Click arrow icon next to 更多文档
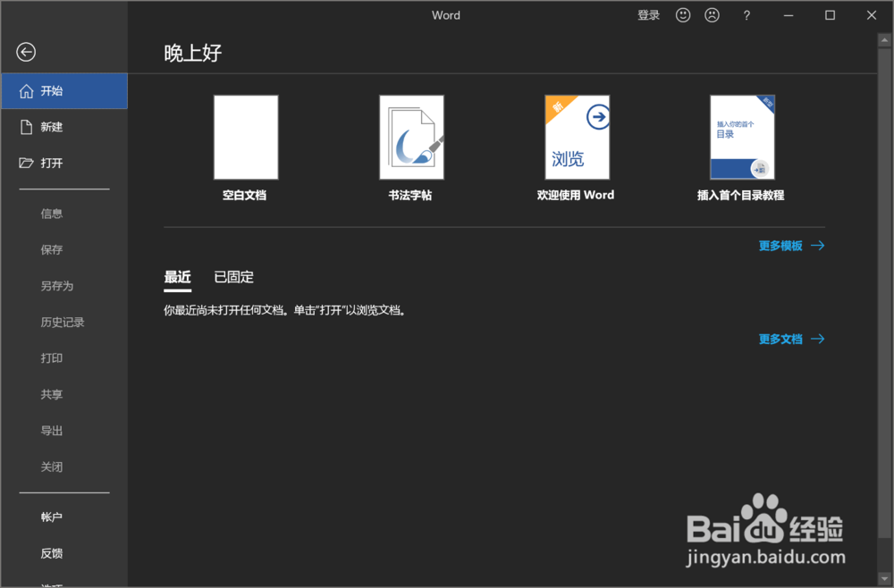Screen dimensions: 894x588 tap(818, 339)
